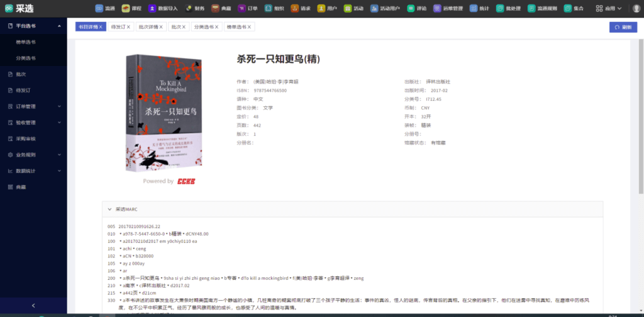Screen dimensions: 644x317
Task: Open the 运单管理 icon in top bar
Action: [439, 9]
